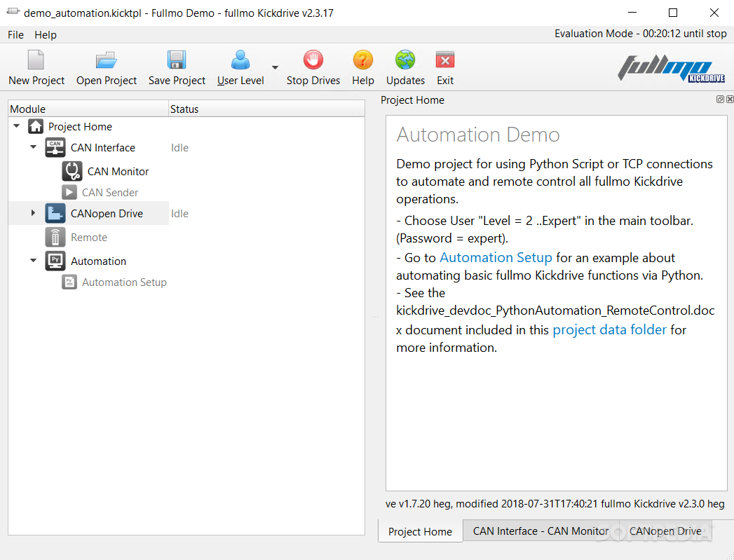Image resolution: width=734 pixels, height=560 pixels.
Task: Click the New Project toolbar icon
Action: [x=36, y=60]
